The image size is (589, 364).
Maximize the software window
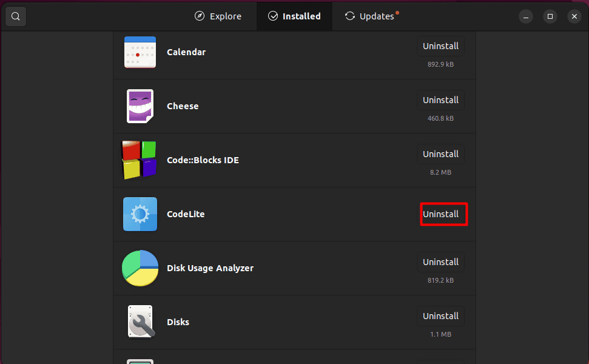pyautogui.click(x=550, y=16)
